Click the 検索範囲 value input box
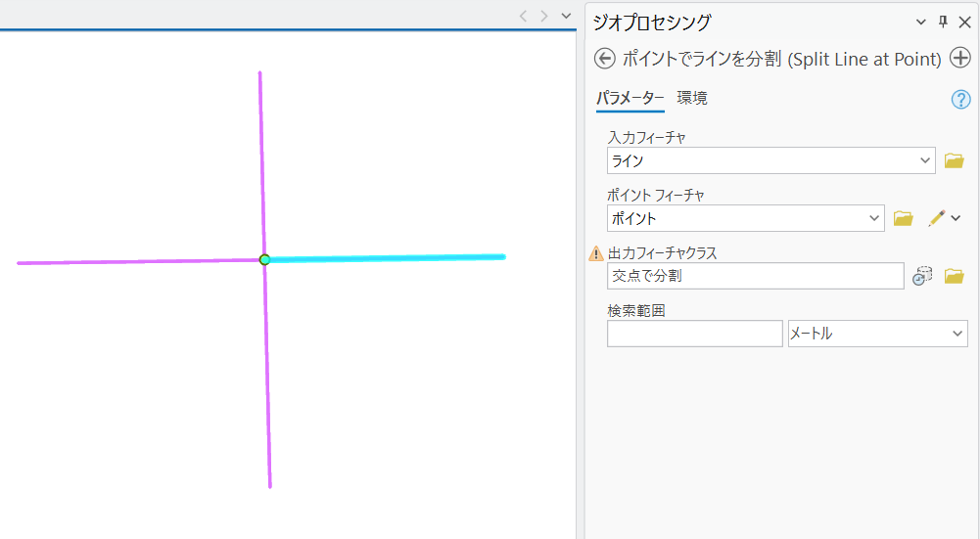 pos(694,334)
